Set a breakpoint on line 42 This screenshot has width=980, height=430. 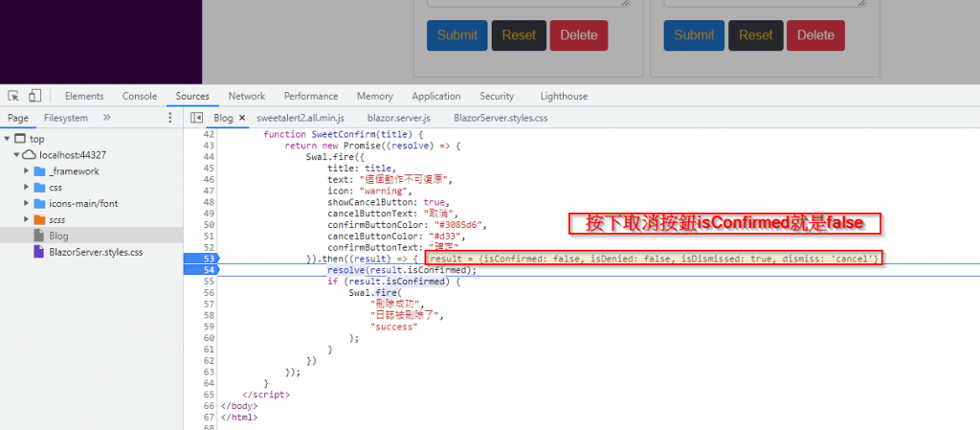click(x=208, y=134)
